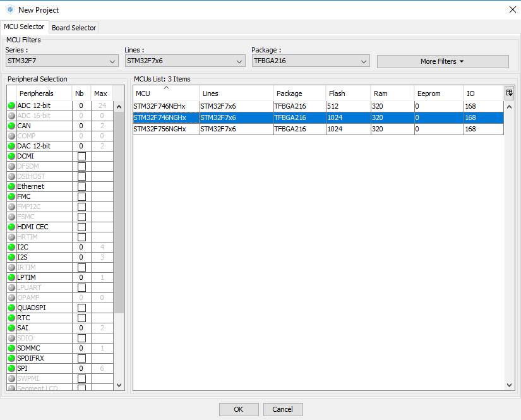Image resolution: width=521 pixels, height=420 pixels.
Task: Select the MCU Selector tab
Action: click(x=24, y=27)
